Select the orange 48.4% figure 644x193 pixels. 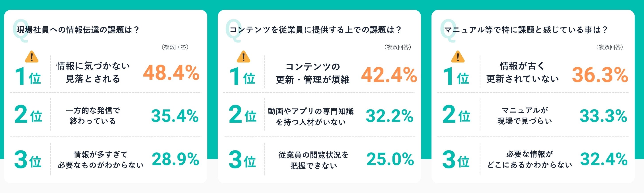pos(171,73)
